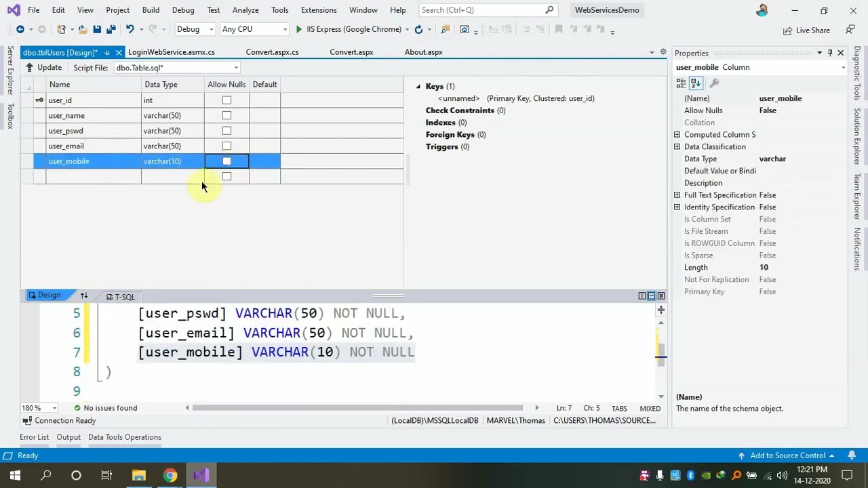Click the Save All icon

pos(111,29)
